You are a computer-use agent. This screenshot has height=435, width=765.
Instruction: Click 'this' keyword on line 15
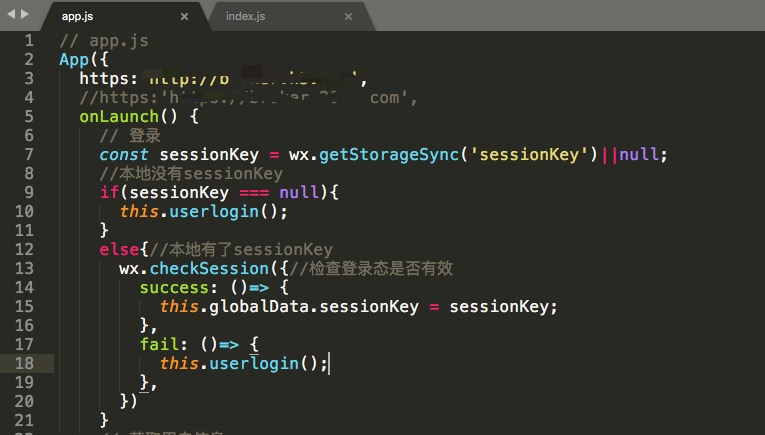click(179, 307)
